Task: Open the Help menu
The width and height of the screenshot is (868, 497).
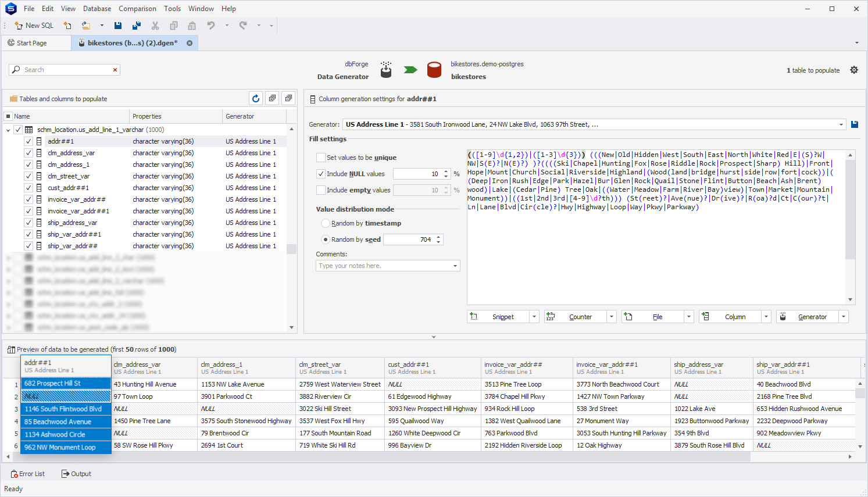Action: coord(228,9)
